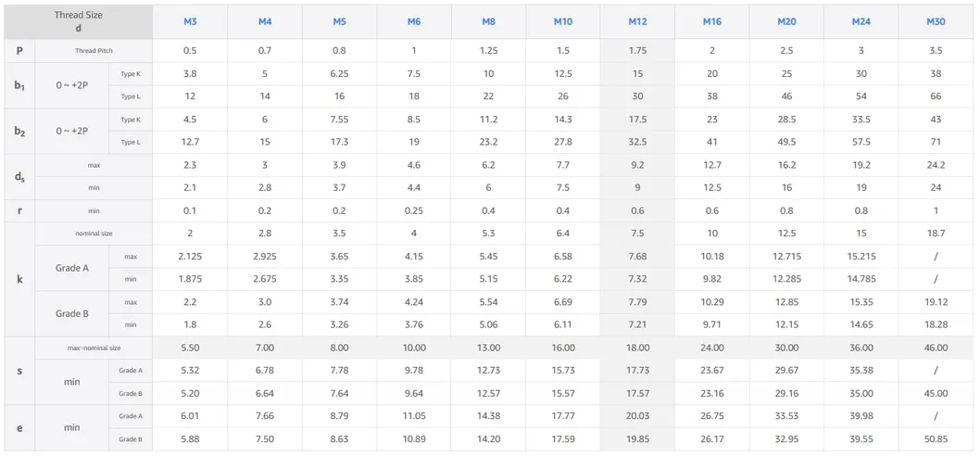
Task: Select the M16 thread size header
Action: [711, 21]
